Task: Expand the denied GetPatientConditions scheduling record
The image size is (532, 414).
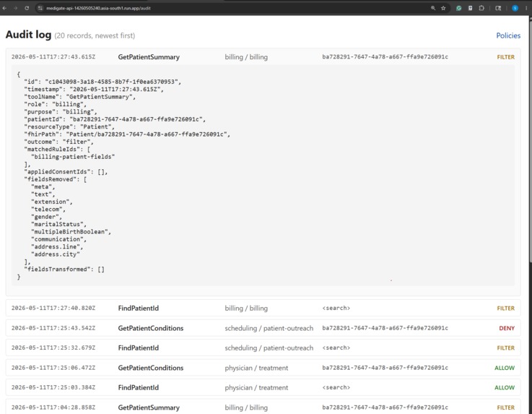Action: coord(263,328)
